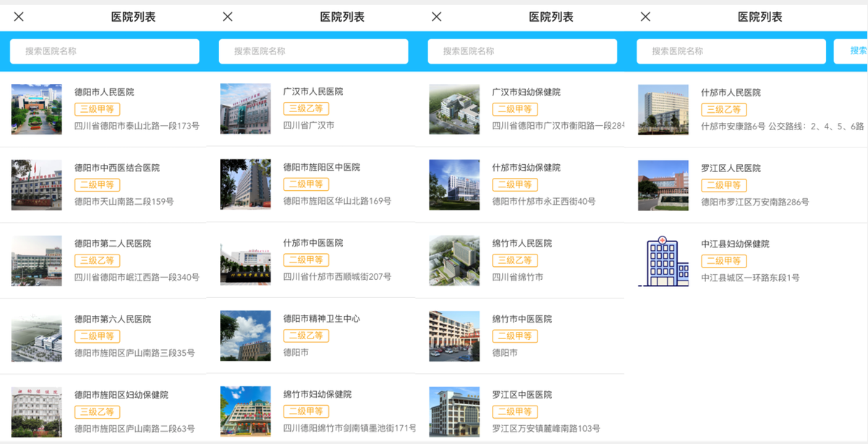The width and height of the screenshot is (868, 444).
Task: Open the 绵竹市妇幼保健院 photo thumbnail
Action: pos(245,411)
